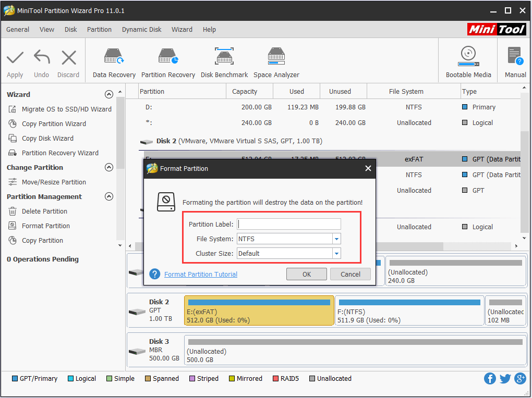Open the File System dropdown
The image size is (532, 398).
tap(336, 239)
